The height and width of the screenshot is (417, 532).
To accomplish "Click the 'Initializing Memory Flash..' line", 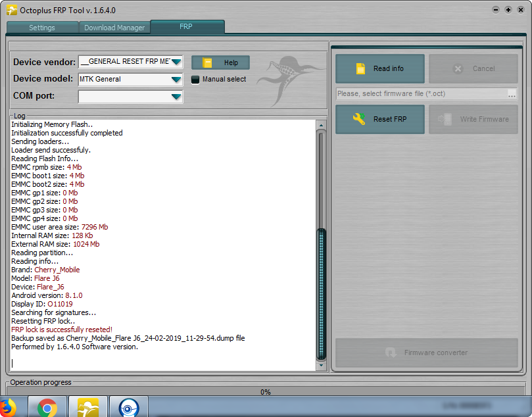I will point(52,124).
